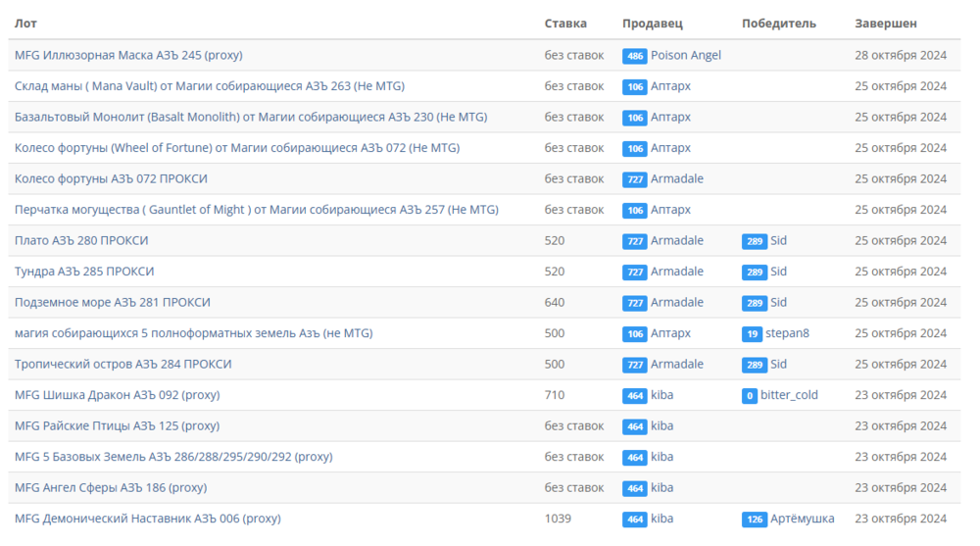Click the 486 rating badge beside Poison Angel
The height and width of the screenshot is (546, 980).
coord(634,56)
